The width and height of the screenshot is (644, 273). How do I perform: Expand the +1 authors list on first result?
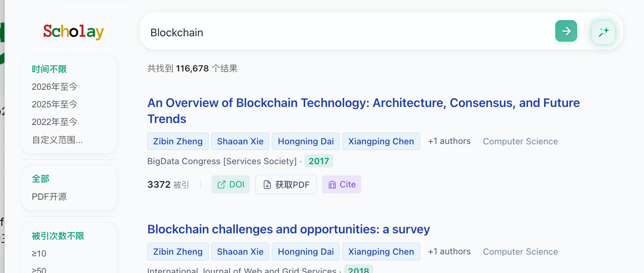pyautogui.click(x=449, y=141)
